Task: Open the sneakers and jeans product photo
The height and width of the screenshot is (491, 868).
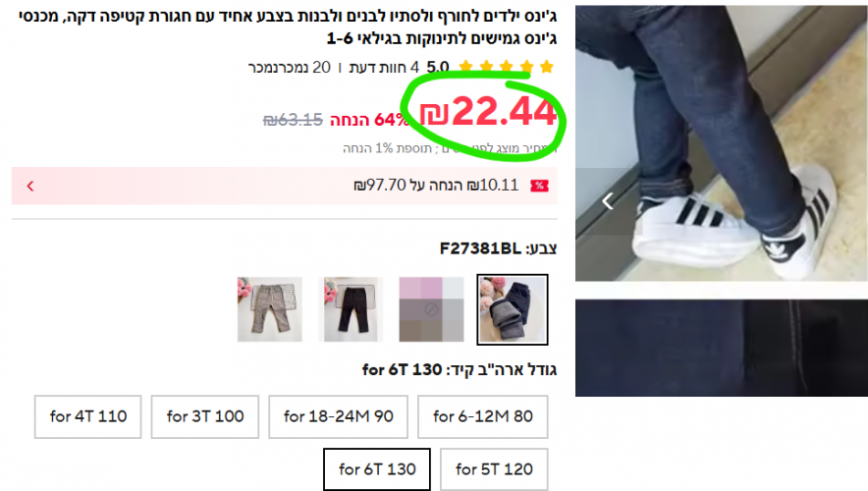Action: (722, 143)
